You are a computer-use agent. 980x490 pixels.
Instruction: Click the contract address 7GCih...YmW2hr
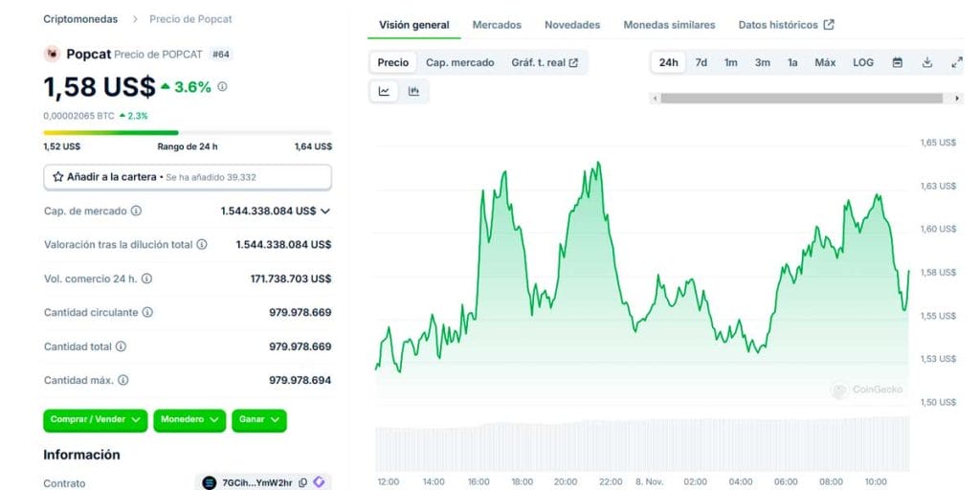pyautogui.click(x=256, y=482)
